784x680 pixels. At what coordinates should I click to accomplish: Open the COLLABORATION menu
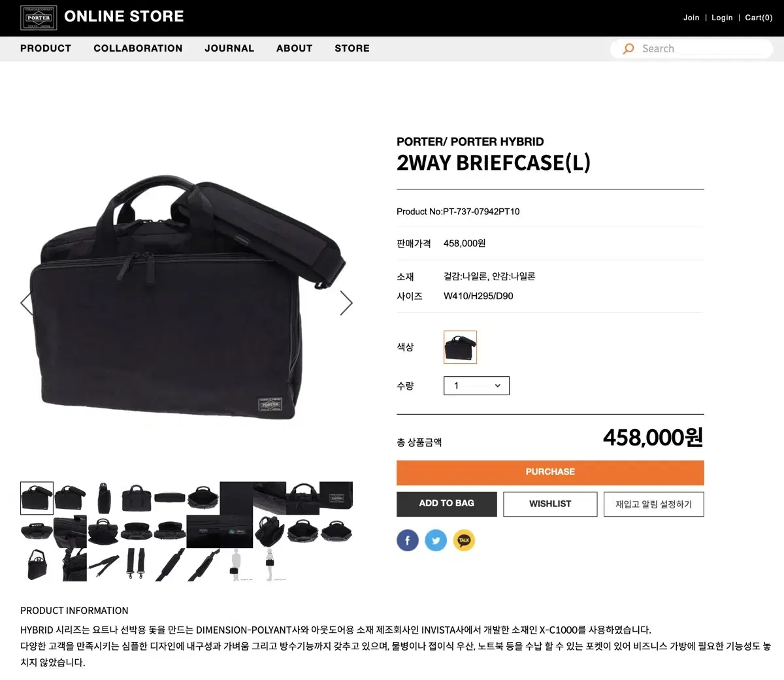[138, 48]
